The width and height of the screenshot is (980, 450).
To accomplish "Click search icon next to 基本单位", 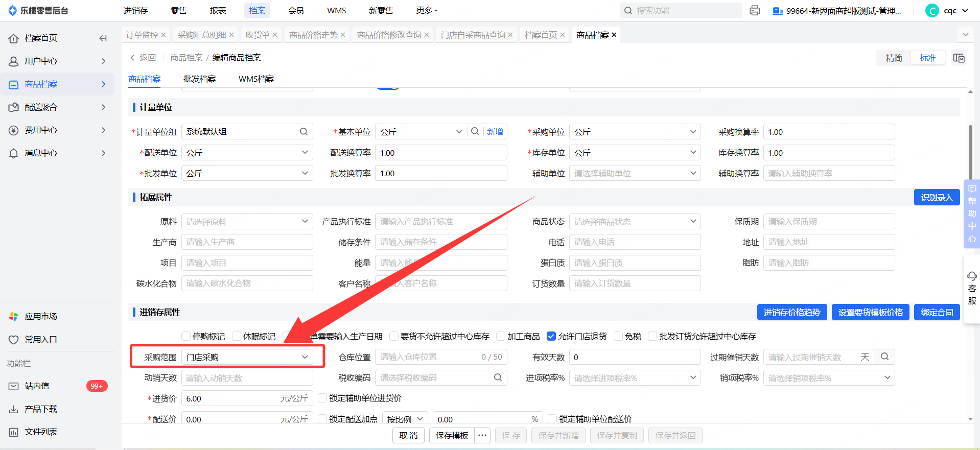I will click(475, 132).
